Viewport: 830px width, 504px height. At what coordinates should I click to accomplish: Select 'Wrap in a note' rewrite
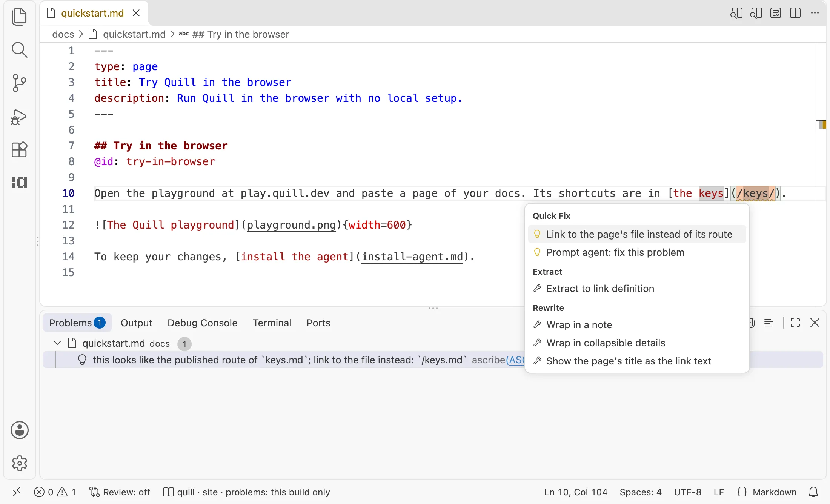coord(637,325)
